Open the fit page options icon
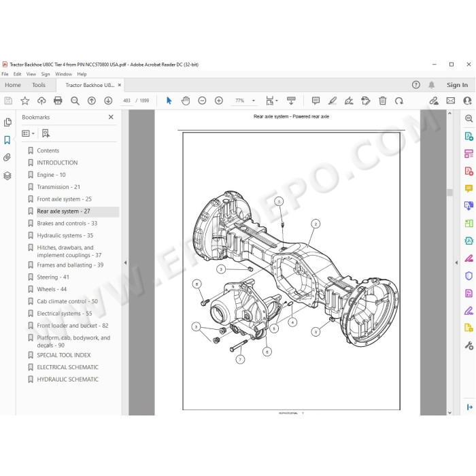This screenshot has height=476, width=476. [x=272, y=101]
